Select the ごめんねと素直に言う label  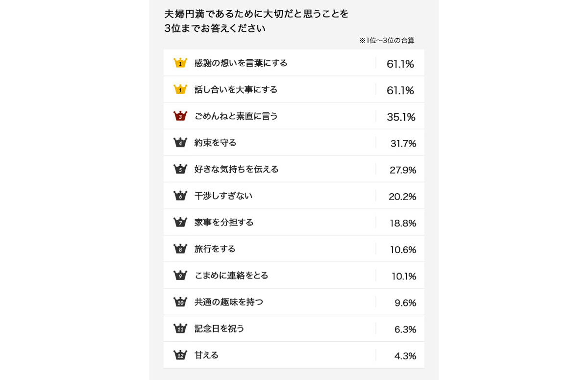[x=236, y=116]
